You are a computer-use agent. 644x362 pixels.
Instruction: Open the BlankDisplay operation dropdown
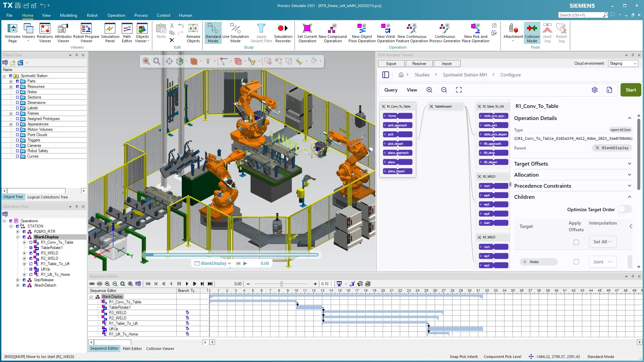(213, 263)
